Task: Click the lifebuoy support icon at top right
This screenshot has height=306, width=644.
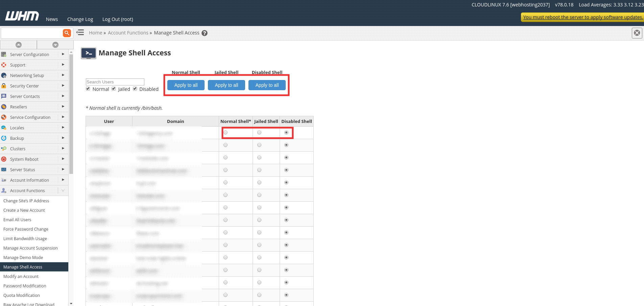Action: click(637, 33)
